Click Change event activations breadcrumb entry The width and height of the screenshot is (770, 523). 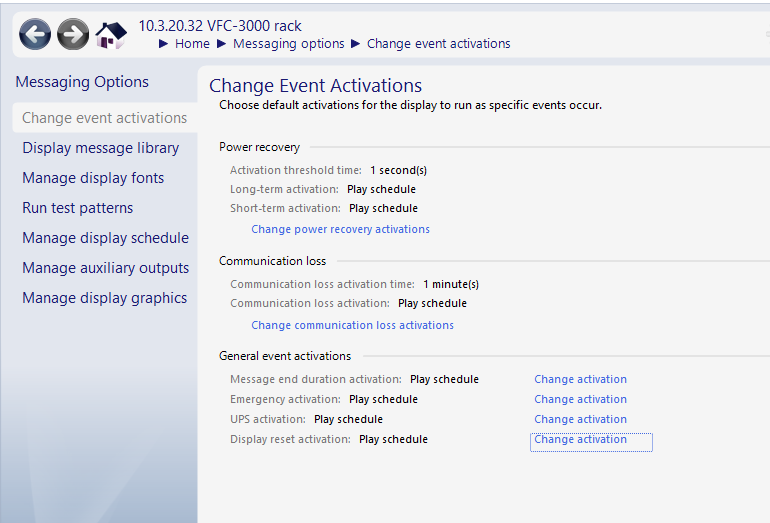coord(438,44)
